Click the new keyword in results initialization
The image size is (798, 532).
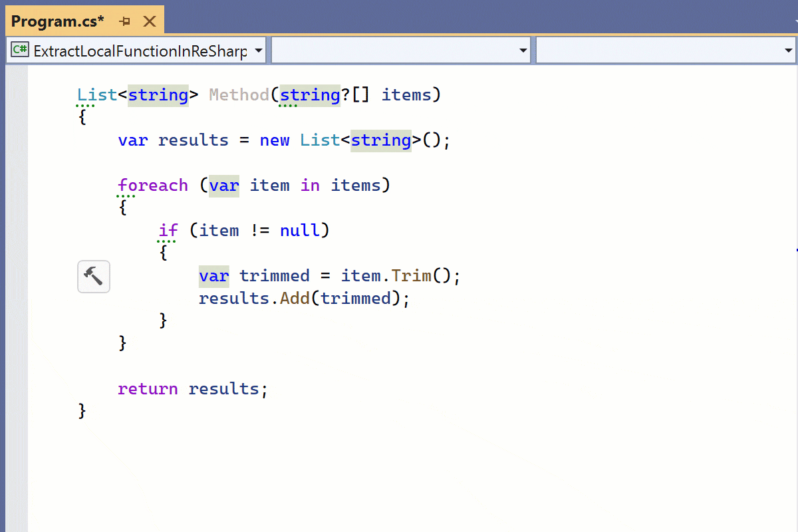[275, 140]
